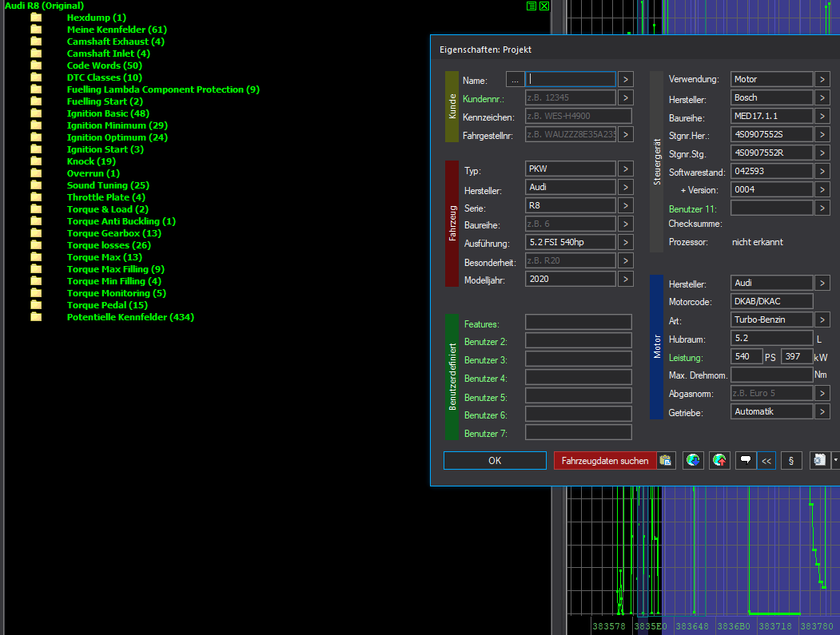
Task: Open the arrow menu next to Typ PKW
Action: pyautogui.click(x=625, y=169)
